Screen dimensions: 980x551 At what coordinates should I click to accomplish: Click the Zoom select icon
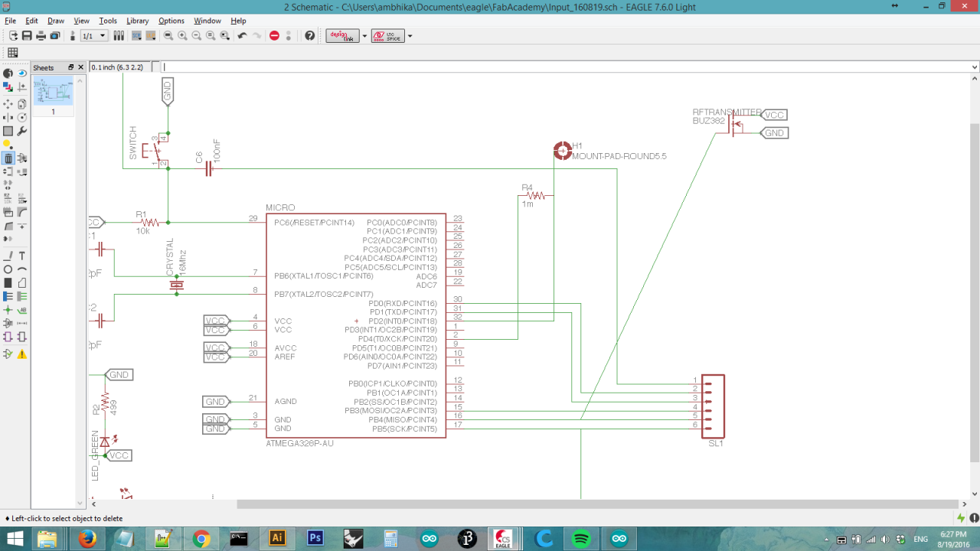point(224,36)
